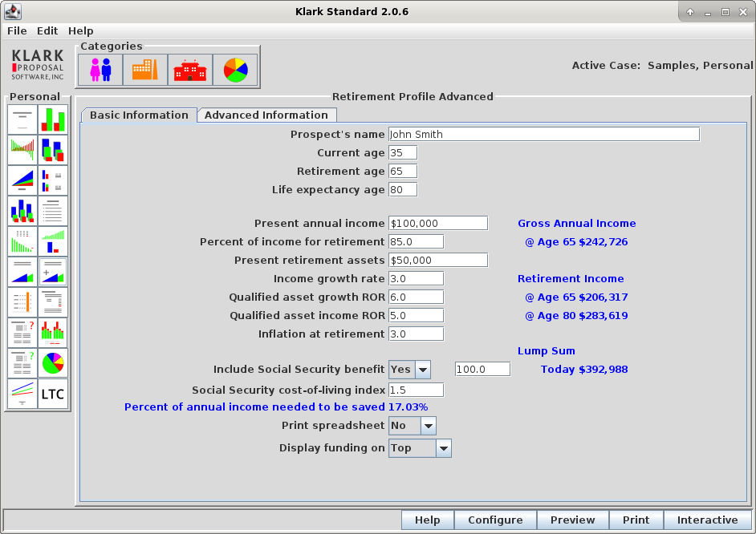The width and height of the screenshot is (756, 534).
Task: Click the Configure button
Action: (495, 520)
